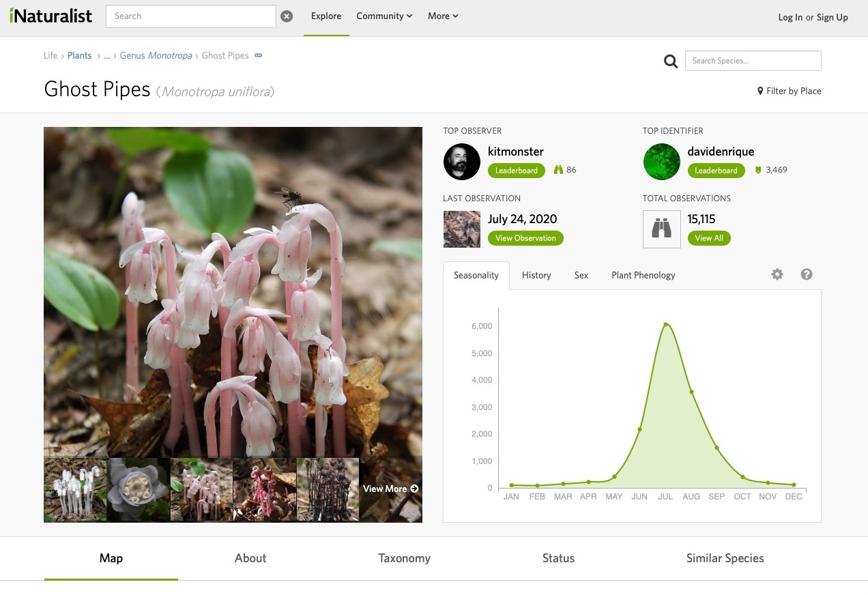
Task: Open davidenrique's green avatar
Action: point(661,162)
